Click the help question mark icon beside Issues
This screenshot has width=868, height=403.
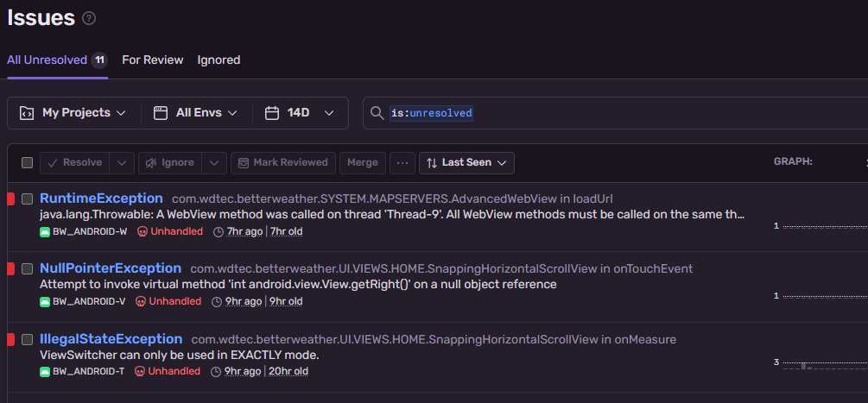click(x=89, y=18)
